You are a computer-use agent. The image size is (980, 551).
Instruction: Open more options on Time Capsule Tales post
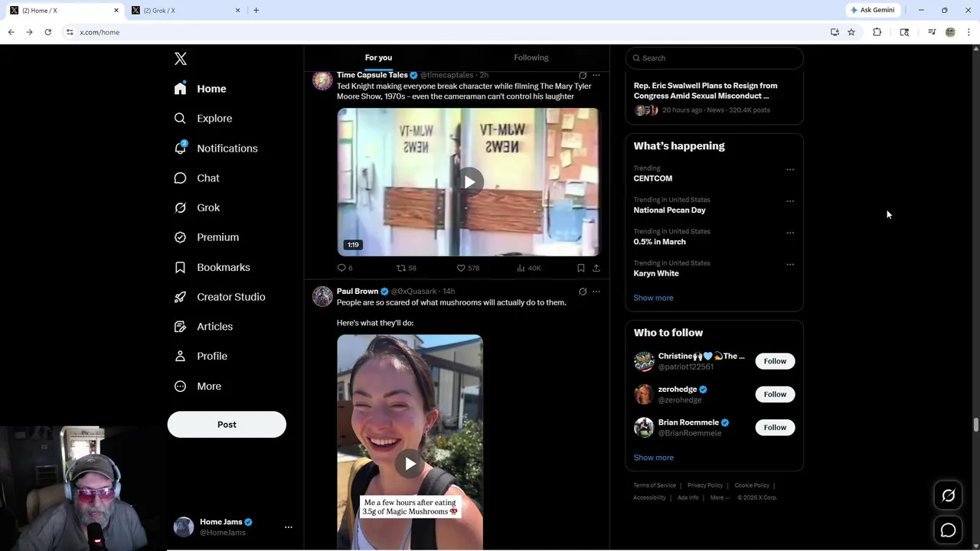tap(596, 75)
